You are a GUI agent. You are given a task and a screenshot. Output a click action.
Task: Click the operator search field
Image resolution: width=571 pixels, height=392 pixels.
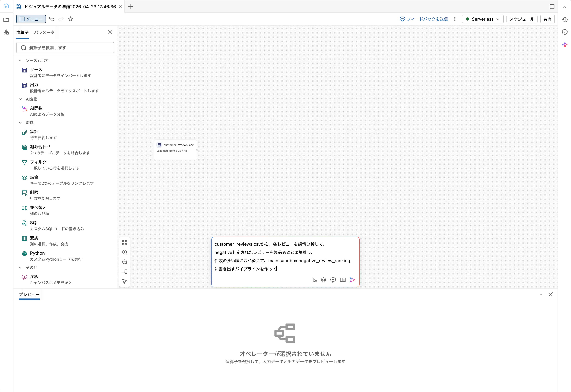[x=65, y=47]
